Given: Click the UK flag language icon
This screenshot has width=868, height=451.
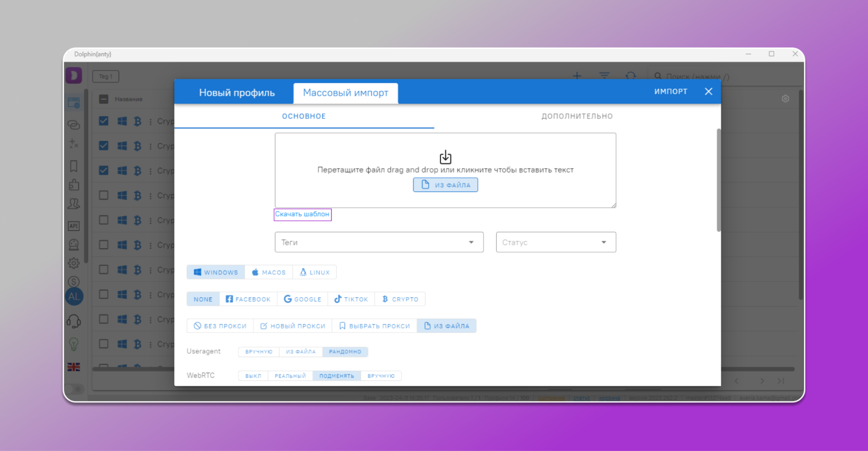Looking at the screenshot, I should pyautogui.click(x=73, y=367).
